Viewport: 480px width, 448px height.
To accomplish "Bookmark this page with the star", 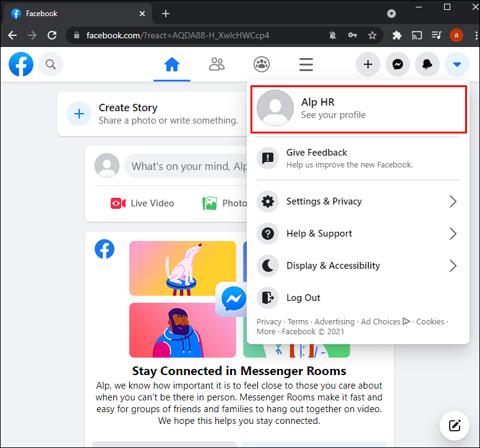I will coord(372,35).
